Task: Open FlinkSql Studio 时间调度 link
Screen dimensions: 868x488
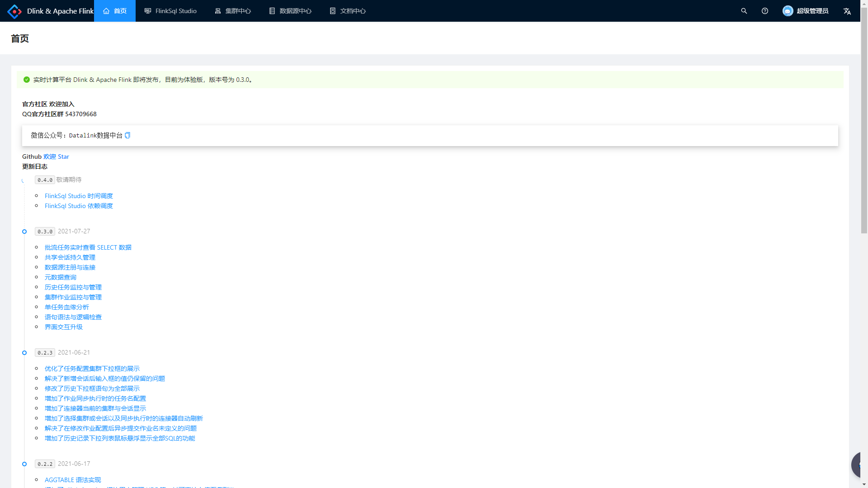Action: [79, 196]
